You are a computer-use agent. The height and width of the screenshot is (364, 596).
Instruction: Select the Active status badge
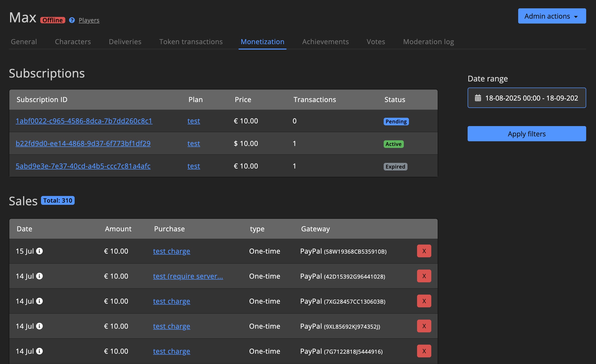(393, 144)
